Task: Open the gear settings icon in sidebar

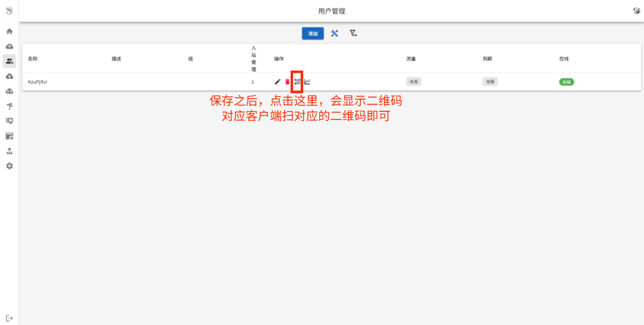Action: (x=10, y=166)
